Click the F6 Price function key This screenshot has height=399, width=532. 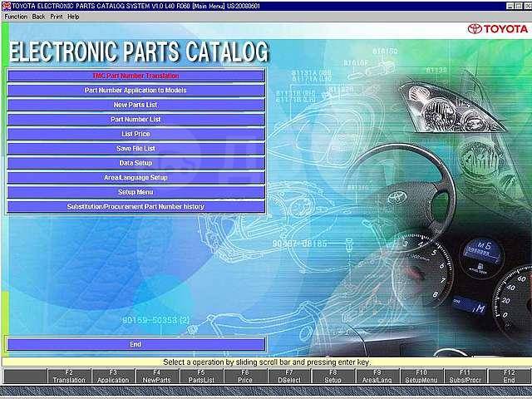(245, 377)
